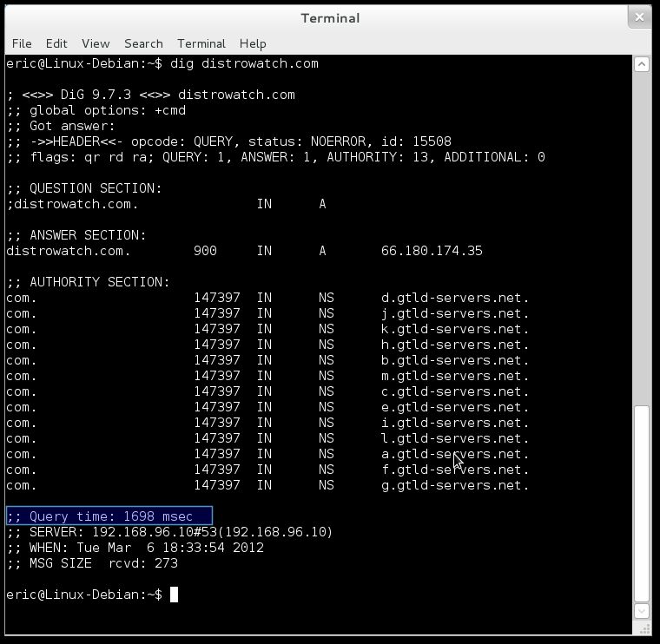Open the Terminal menu
The image size is (660, 644).
[201, 43]
